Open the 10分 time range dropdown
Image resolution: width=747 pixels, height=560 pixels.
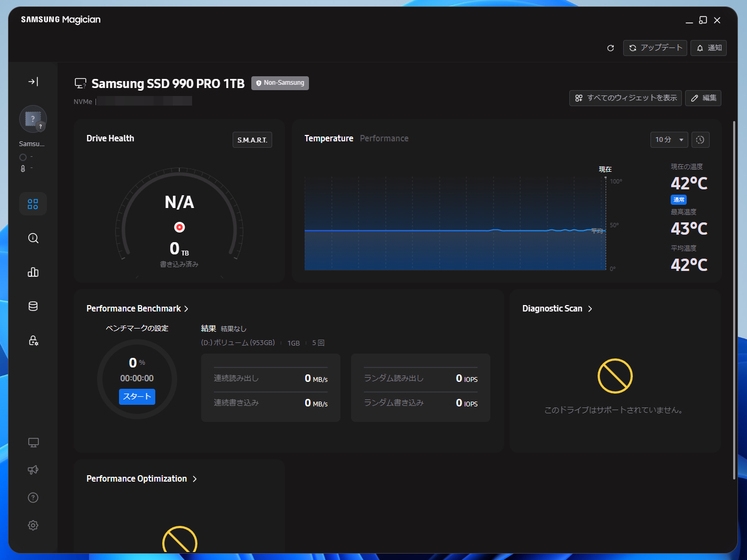point(669,140)
